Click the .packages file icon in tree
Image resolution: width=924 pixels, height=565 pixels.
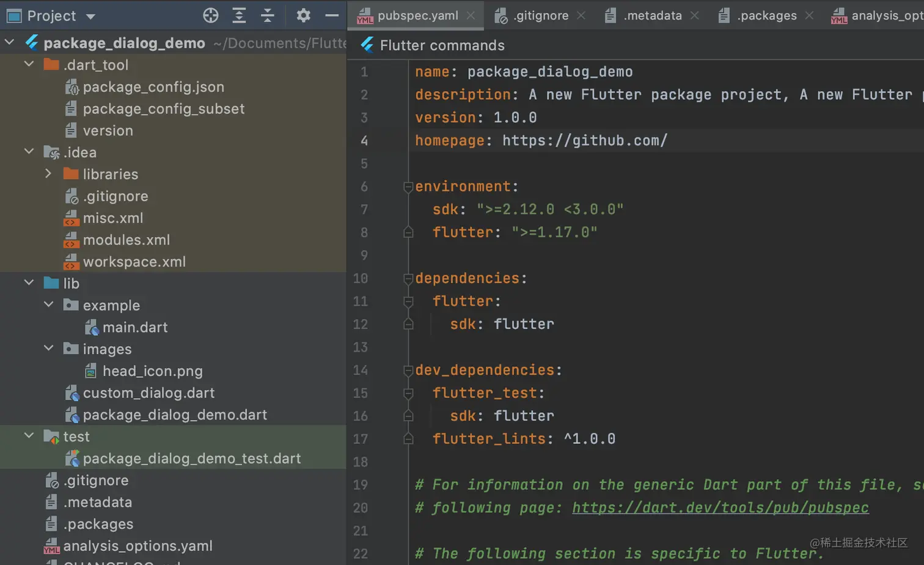click(x=52, y=525)
